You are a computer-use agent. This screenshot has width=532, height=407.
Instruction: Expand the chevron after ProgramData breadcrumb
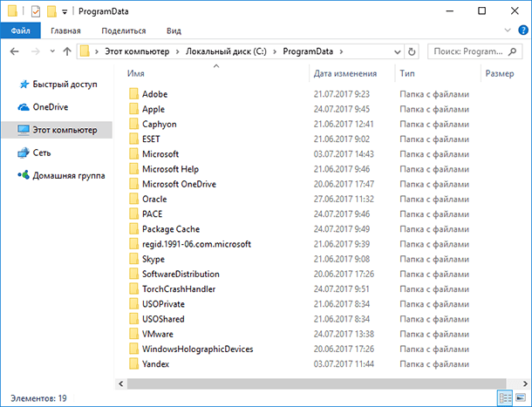pyautogui.click(x=341, y=51)
